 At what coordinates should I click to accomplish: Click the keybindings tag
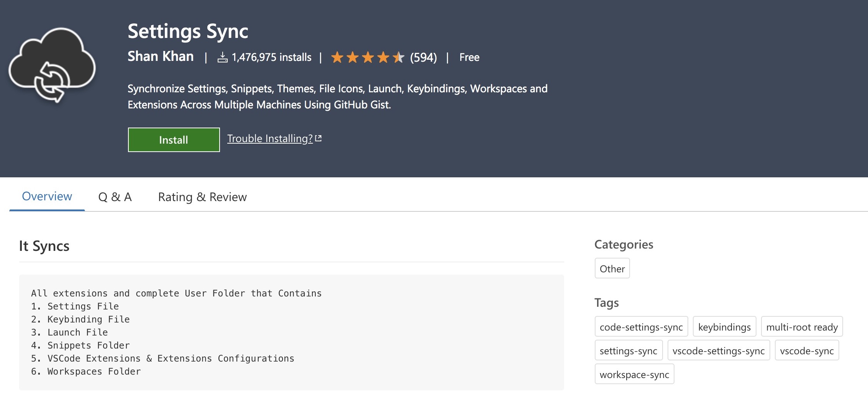click(x=724, y=327)
